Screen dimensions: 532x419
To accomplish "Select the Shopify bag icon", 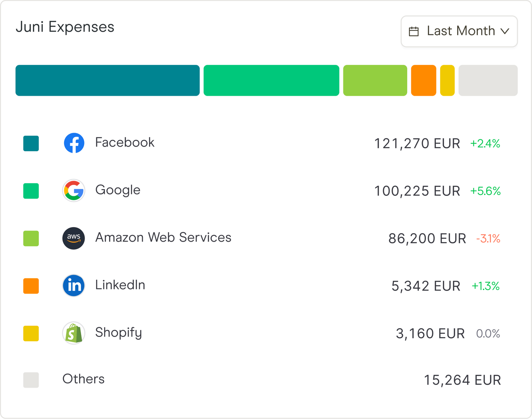I will (74, 333).
